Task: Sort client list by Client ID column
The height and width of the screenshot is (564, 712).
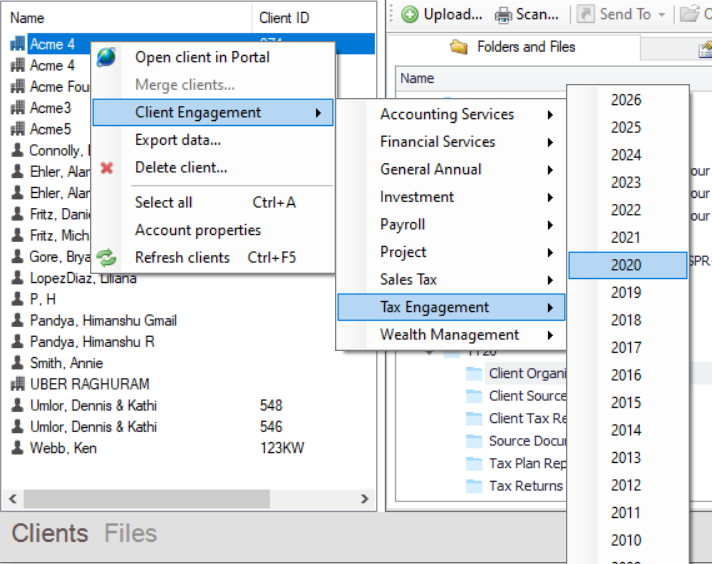Action: point(284,18)
